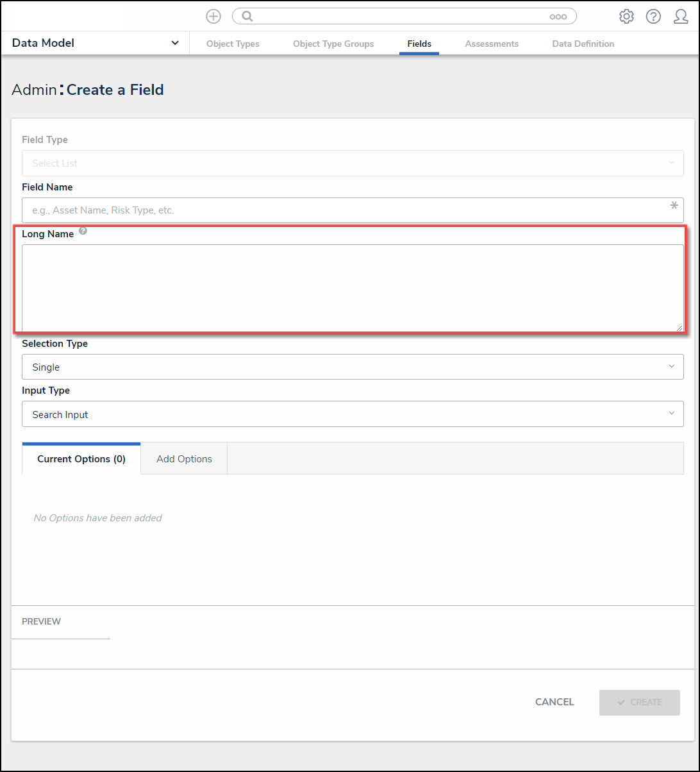Viewport: 700px width, 772px height.
Task: Open the admin settings gear icon
Action: coord(626,17)
